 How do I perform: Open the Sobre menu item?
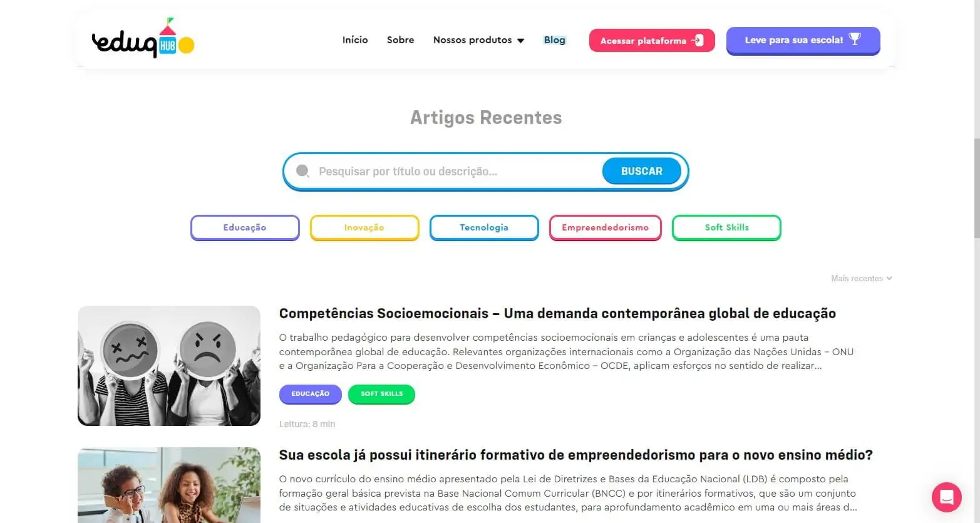point(400,40)
